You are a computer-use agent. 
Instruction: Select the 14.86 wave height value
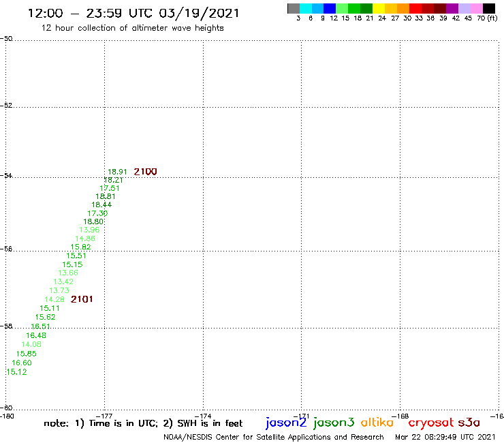coord(85,239)
